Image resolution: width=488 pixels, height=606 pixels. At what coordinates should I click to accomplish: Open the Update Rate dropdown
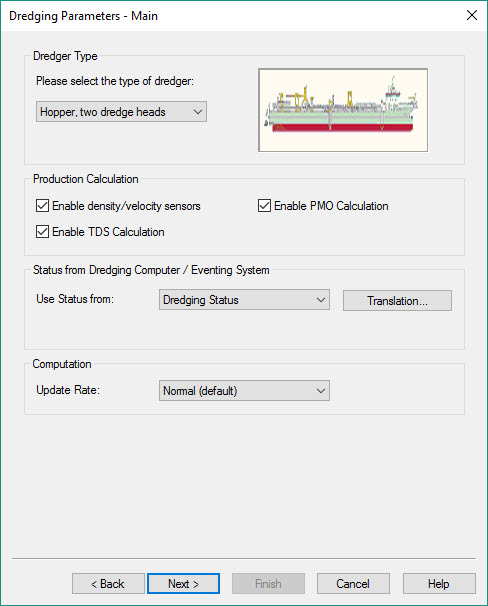(244, 390)
